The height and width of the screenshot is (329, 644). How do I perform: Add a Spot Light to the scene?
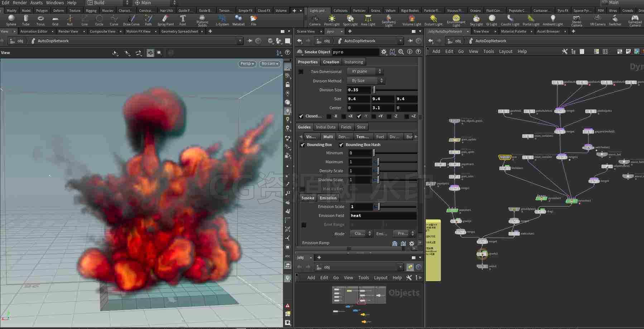point(350,20)
